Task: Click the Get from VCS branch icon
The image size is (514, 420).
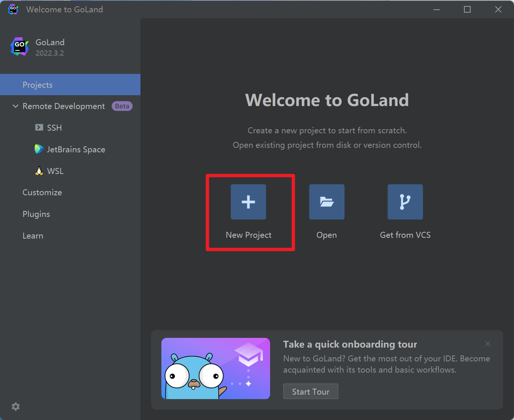Action: point(405,202)
